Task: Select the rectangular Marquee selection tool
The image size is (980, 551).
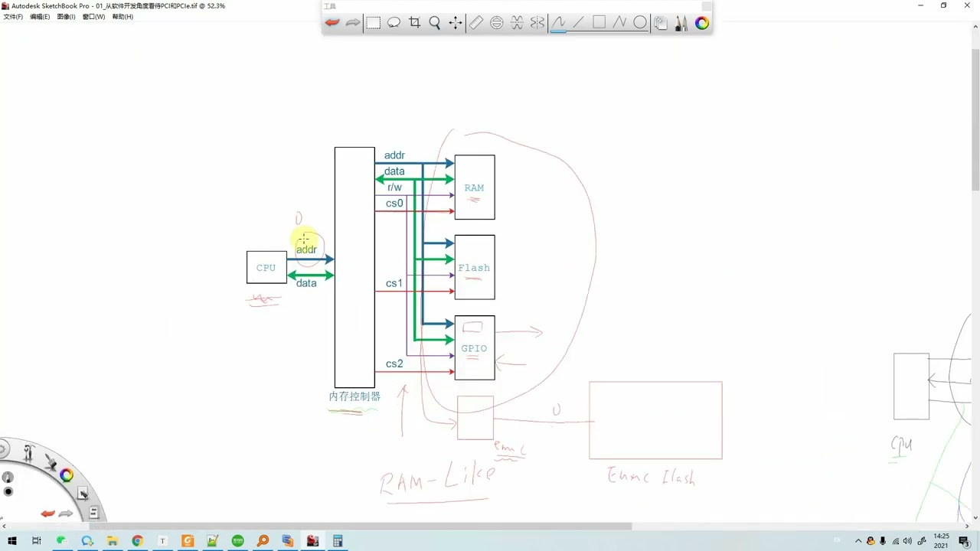Action: coord(374,23)
